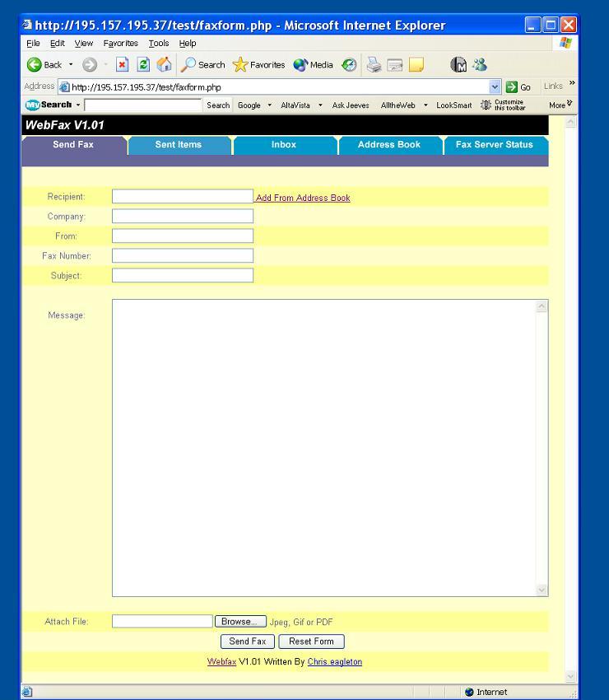Click the Ask Jeeves toolbar button
Image resolution: width=609 pixels, height=700 pixels.
click(x=351, y=105)
